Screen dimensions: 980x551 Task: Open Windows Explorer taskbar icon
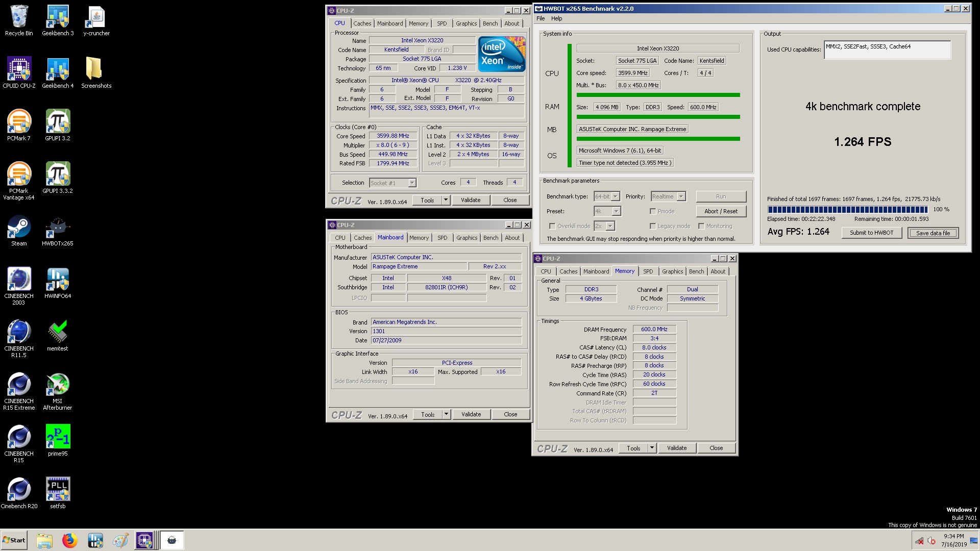(x=44, y=540)
